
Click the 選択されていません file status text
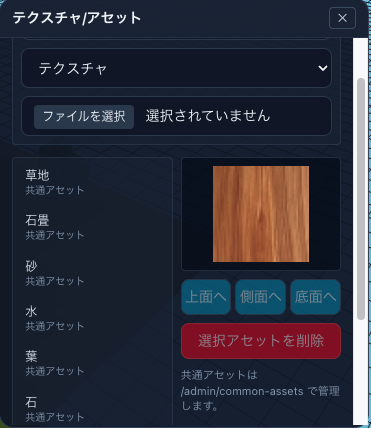(208, 116)
